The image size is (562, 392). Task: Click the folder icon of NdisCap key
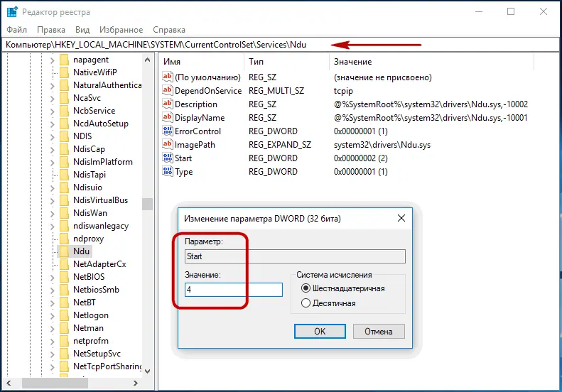click(x=64, y=149)
